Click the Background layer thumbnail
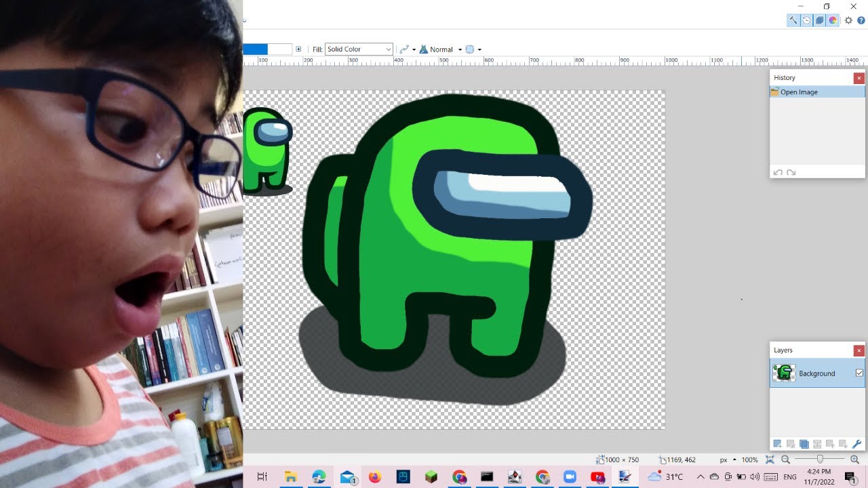This screenshot has height=488, width=868. point(785,373)
